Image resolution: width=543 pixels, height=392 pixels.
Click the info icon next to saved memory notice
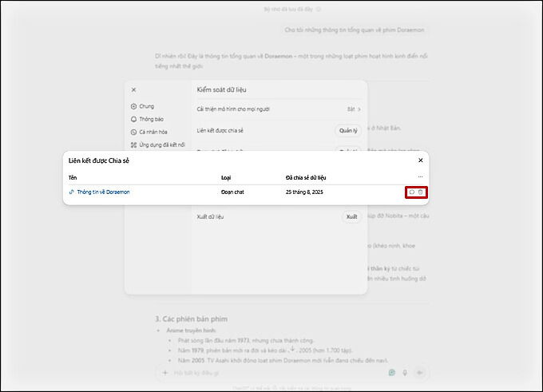point(318,10)
